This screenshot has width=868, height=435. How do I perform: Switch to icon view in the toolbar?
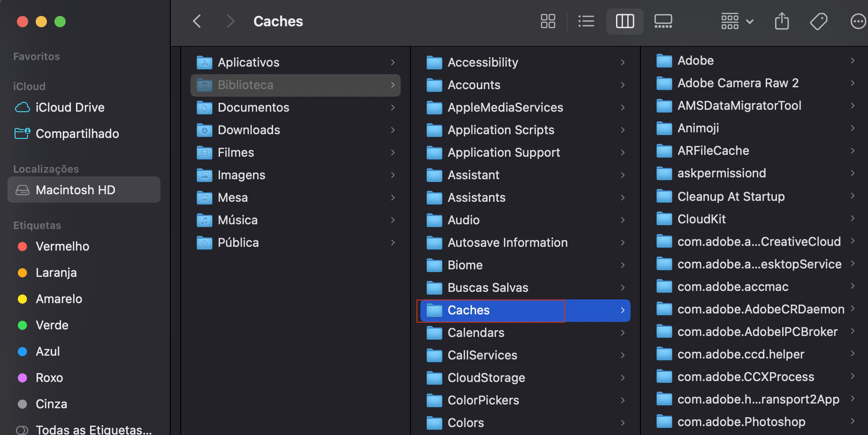548,21
